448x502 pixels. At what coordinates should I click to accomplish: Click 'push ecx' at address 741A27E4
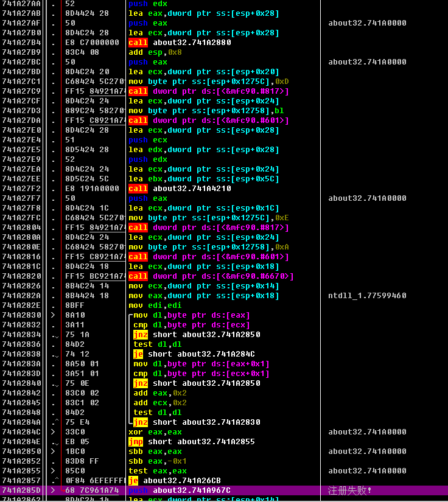tap(148, 140)
